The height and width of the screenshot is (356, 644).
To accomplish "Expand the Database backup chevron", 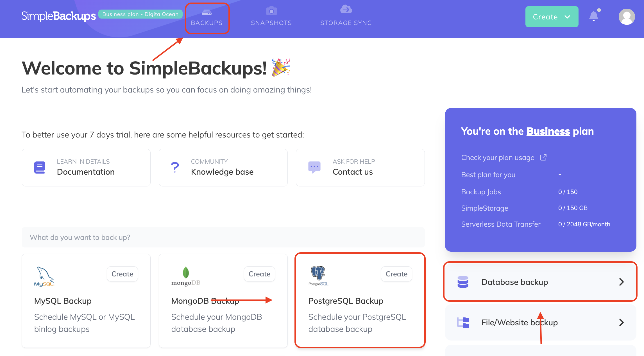I will pyautogui.click(x=621, y=282).
